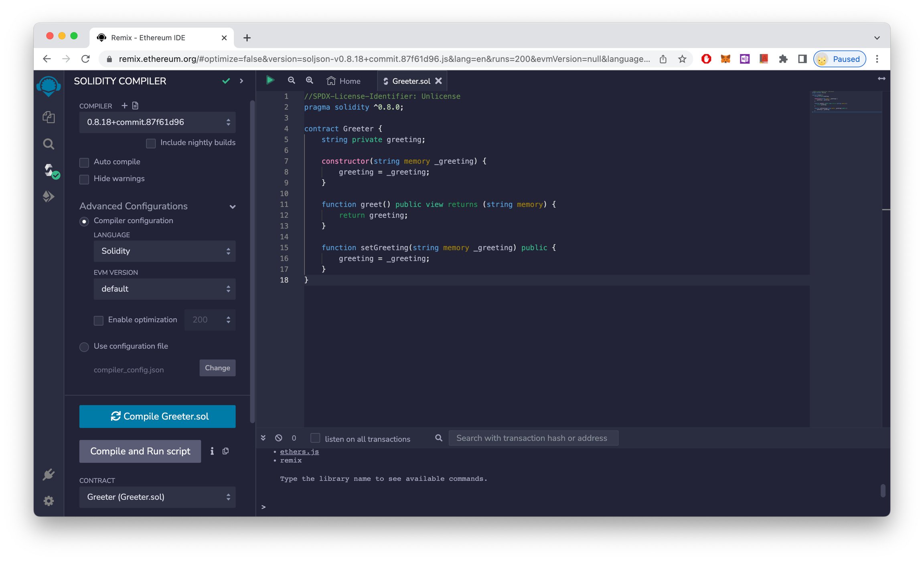Open the Plugin manager plug icon
Screen dimensions: 924x561
click(x=49, y=474)
